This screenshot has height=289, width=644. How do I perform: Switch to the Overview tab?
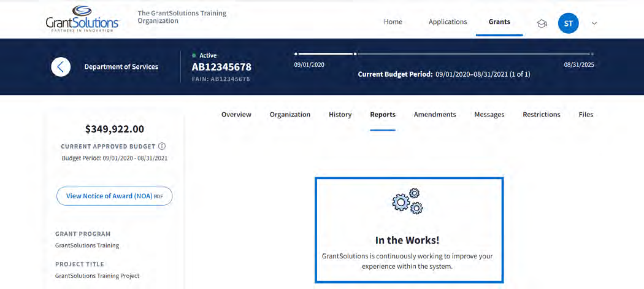(236, 115)
